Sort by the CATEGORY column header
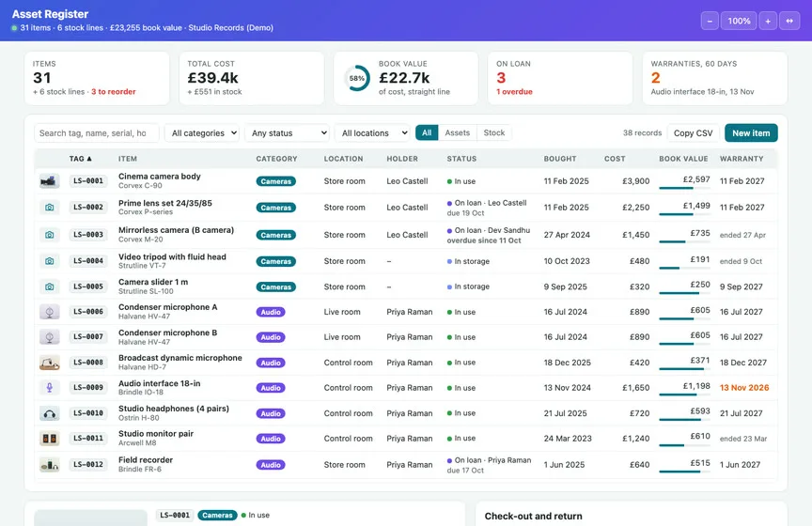This screenshot has width=812, height=526. click(x=276, y=159)
